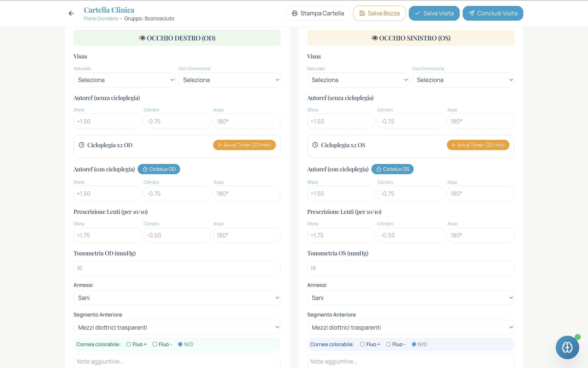Open OS Visus Con Correzione dropdown

463,80
